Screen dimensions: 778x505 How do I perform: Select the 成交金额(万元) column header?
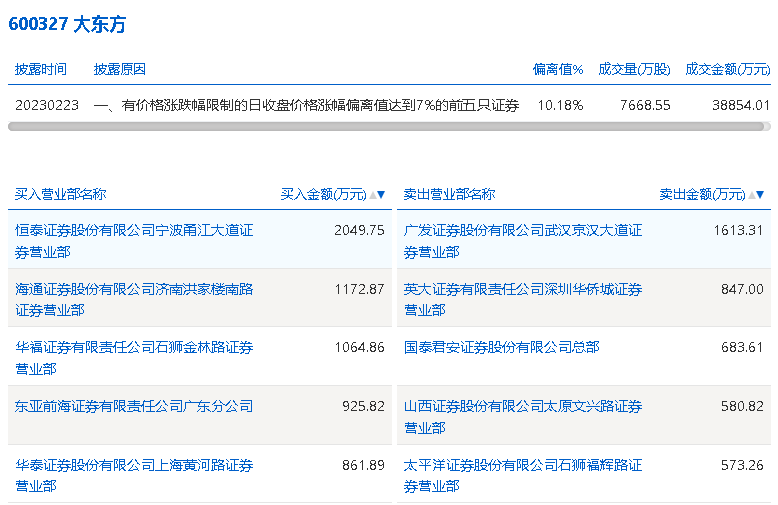click(727, 69)
